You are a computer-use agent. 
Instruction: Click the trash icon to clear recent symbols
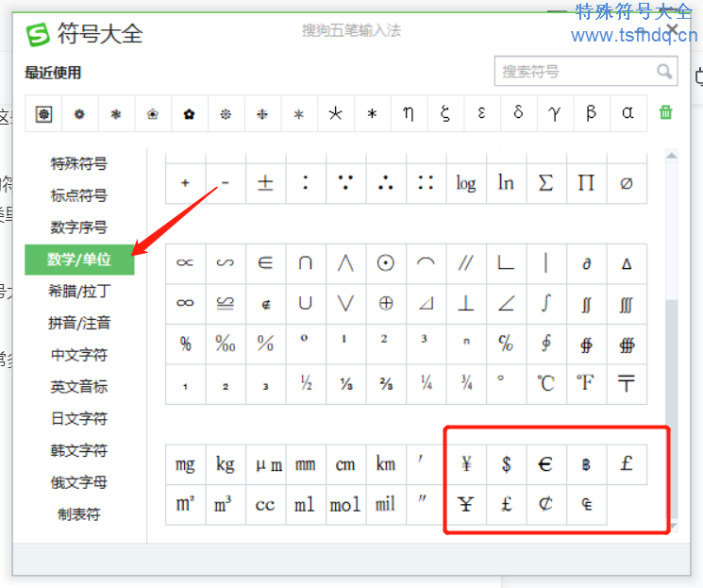click(x=666, y=112)
